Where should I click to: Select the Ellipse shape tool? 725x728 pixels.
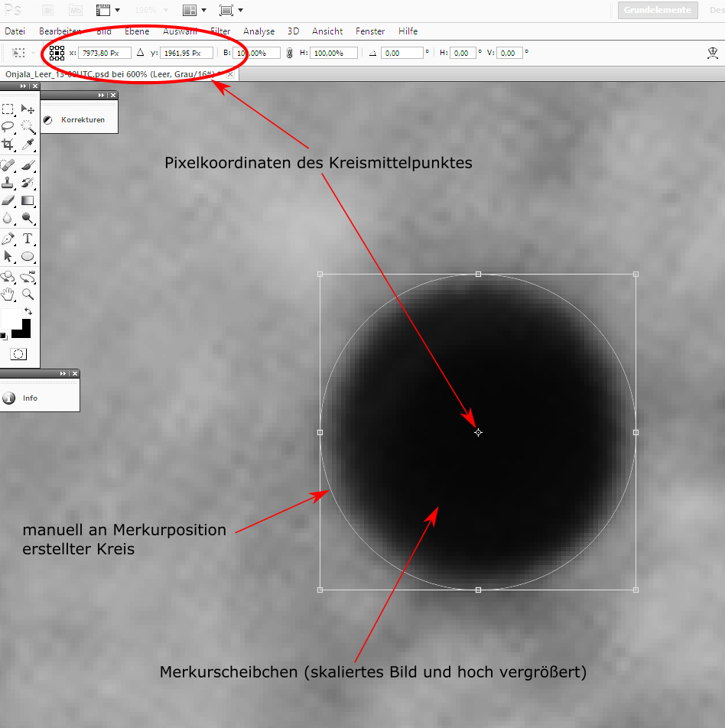28,256
